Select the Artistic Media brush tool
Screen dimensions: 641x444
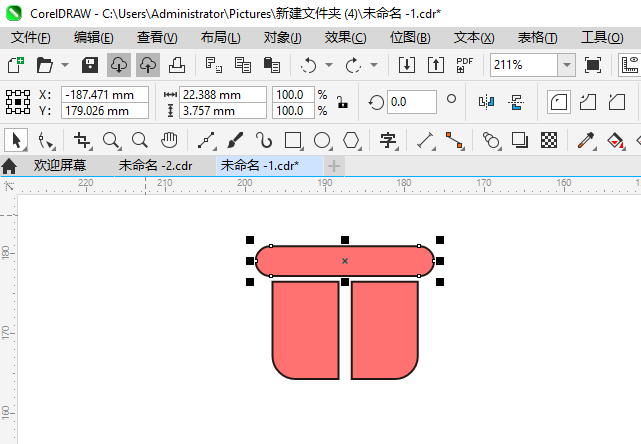pyautogui.click(x=235, y=141)
